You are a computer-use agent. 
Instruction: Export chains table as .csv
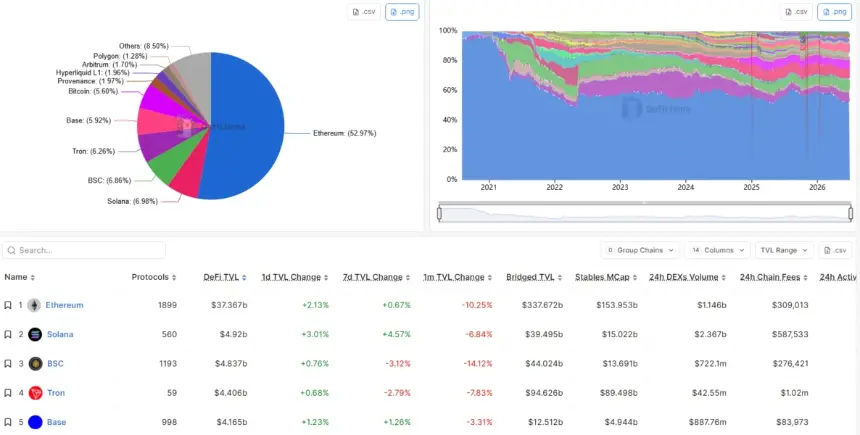pos(835,250)
